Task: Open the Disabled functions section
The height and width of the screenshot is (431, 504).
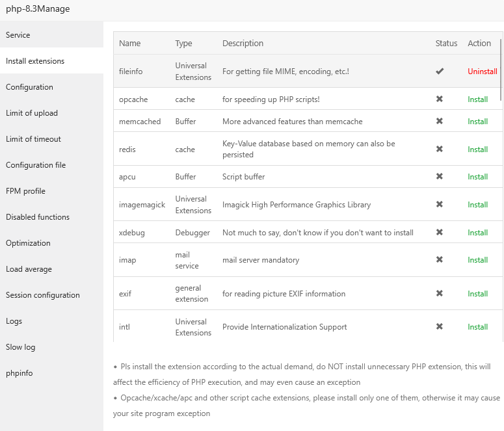Action: pyautogui.click(x=38, y=217)
